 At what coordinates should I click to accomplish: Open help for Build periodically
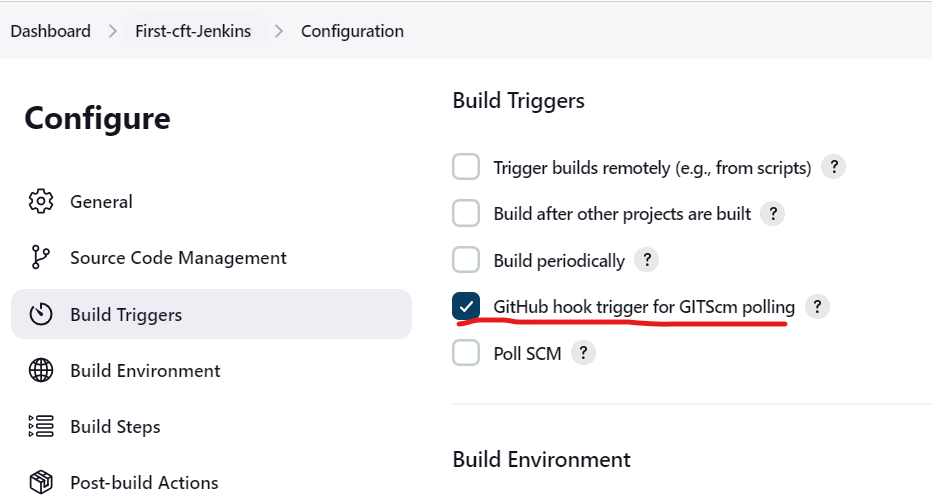pyautogui.click(x=647, y=260)
